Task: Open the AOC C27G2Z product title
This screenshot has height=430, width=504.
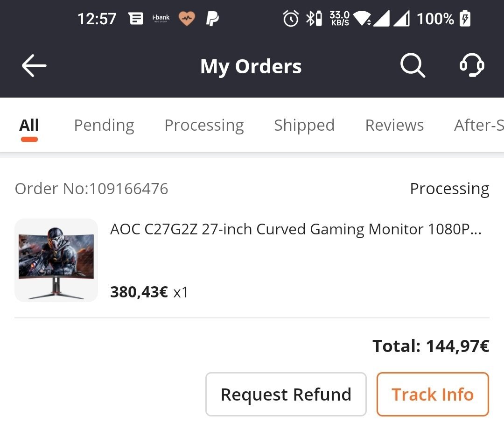Action: click(x=296, y=229)
